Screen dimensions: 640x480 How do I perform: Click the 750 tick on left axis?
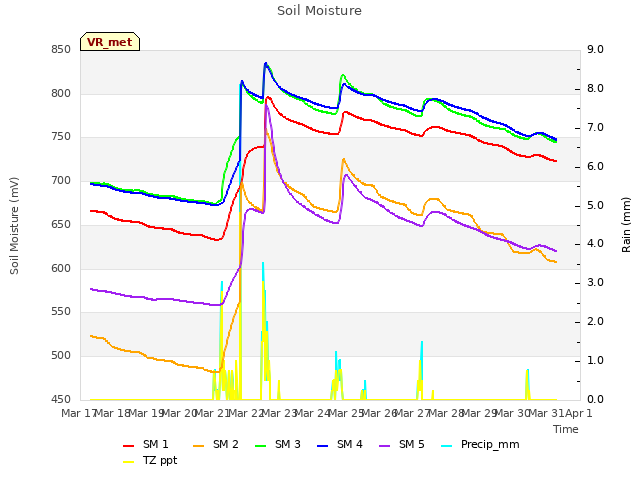(x=61, y=137)
